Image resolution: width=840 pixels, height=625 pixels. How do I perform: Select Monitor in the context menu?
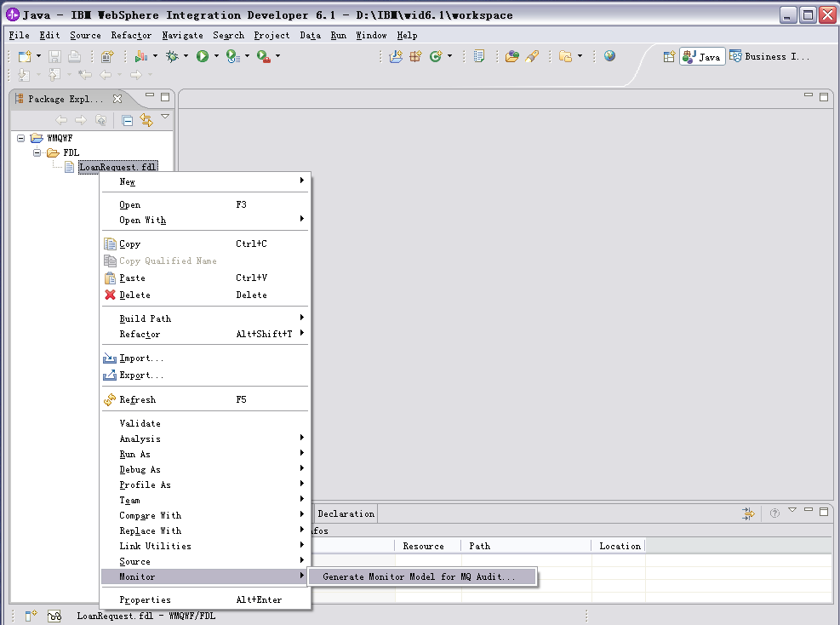(x=204, y=576)
